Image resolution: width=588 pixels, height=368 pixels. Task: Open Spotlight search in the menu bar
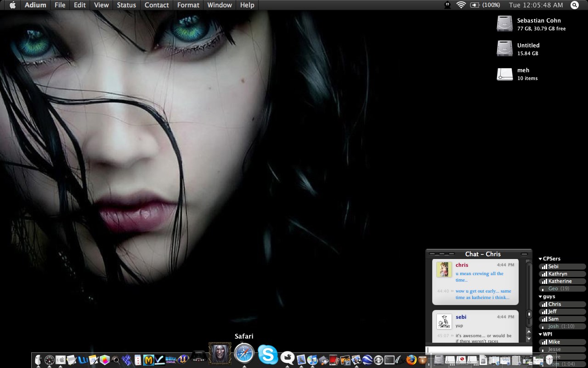coord(575,5)
